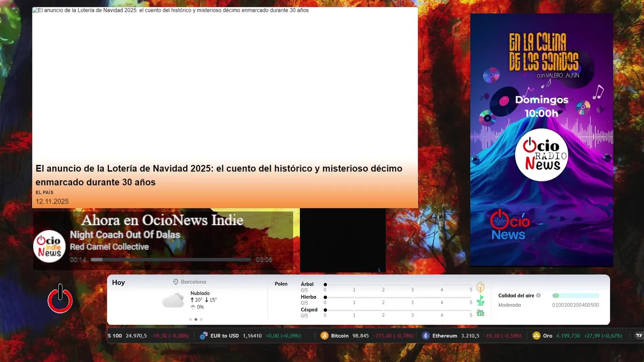Click the Césped '0/5' pollen value

[304, 316]
